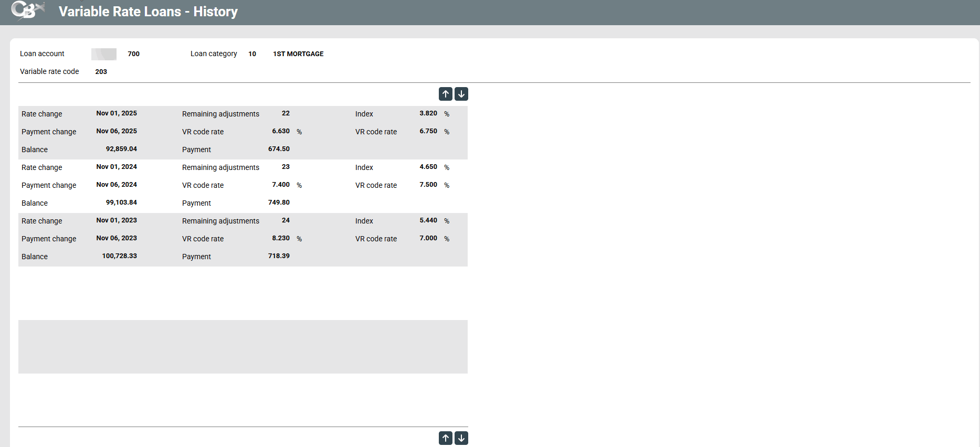Image resolution: width=980 pixels, height=447 pixels.
Task: Select the Nov 01, 2025 rate change date
Action: (117, 113)
